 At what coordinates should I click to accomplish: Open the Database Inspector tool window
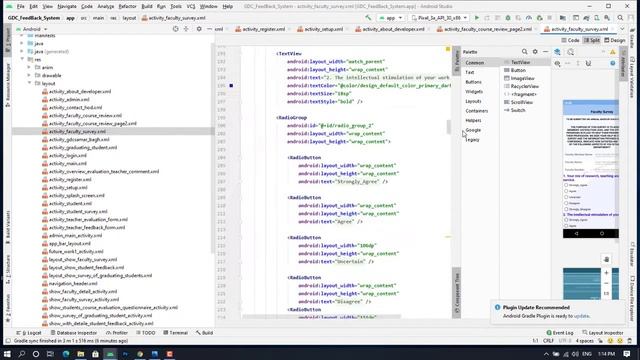[x=73, y=333]
